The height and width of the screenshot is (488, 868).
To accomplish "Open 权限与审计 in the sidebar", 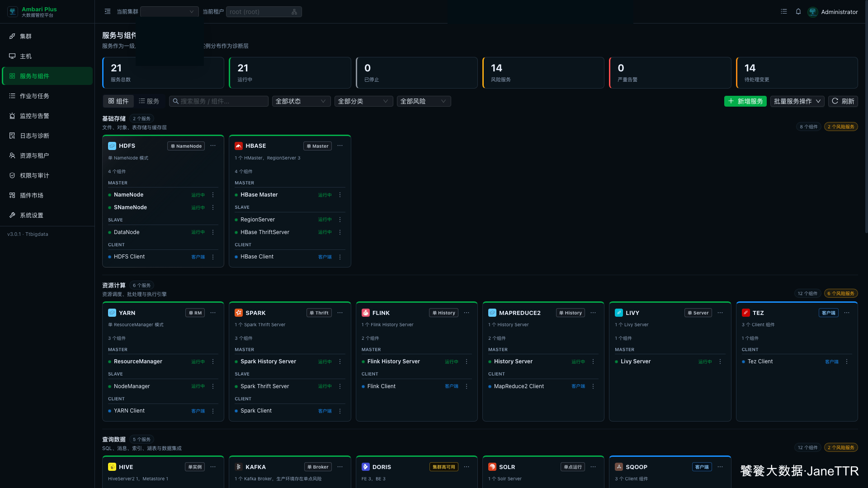I will click(47, 175).
